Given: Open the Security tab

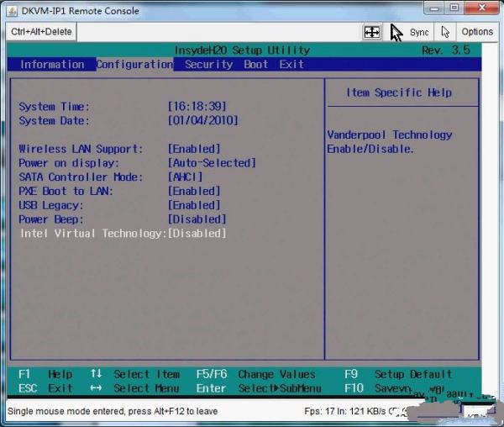Looking at the screenshot, I should (208, 65).
